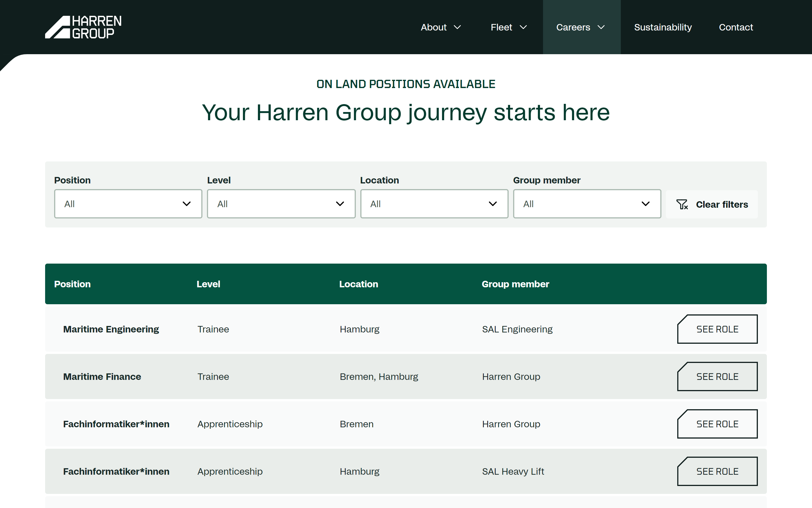
Task: See role for Fachinformatiker*innen at SAL Heavy Lift
Action: click(x=717, y=471)
